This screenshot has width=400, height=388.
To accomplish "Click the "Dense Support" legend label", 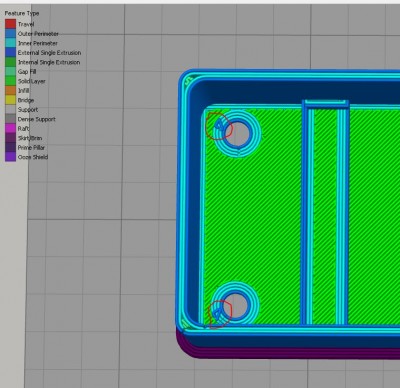I will (37, 119).
